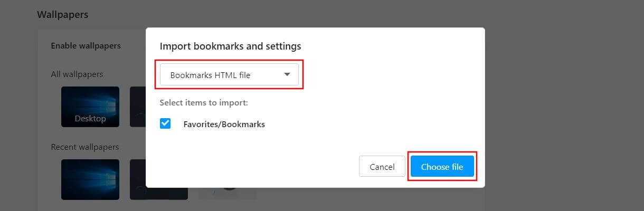Click the All wallpapers label

click(x=77, y=74)
